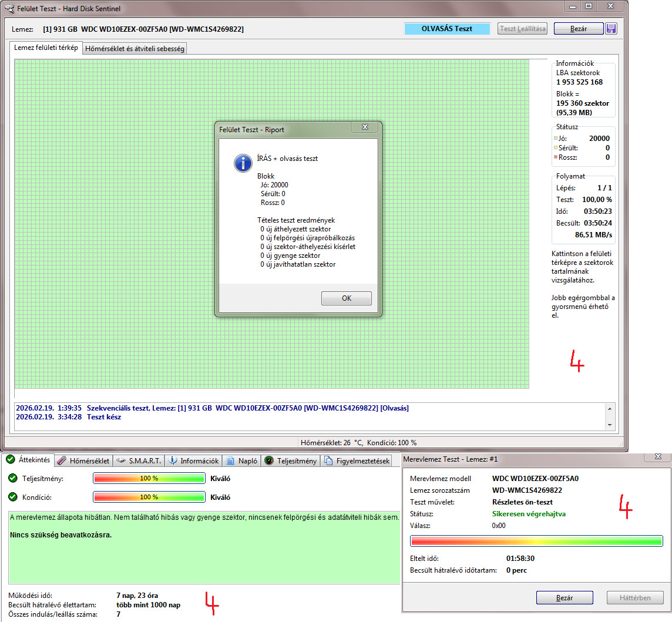Click the Kondíció 100 % bar
Image resolution: width=672 pixels, height=622 pixels.
click(149, 497)
